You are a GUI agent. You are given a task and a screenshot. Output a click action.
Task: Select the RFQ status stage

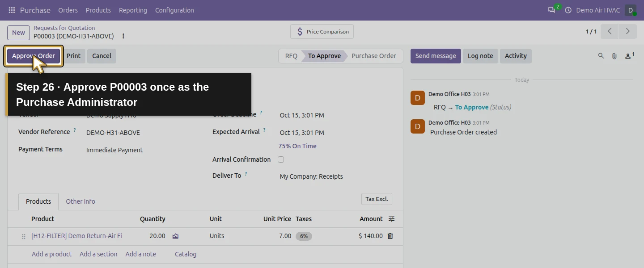pyautogui.click(x=291, y=56)
